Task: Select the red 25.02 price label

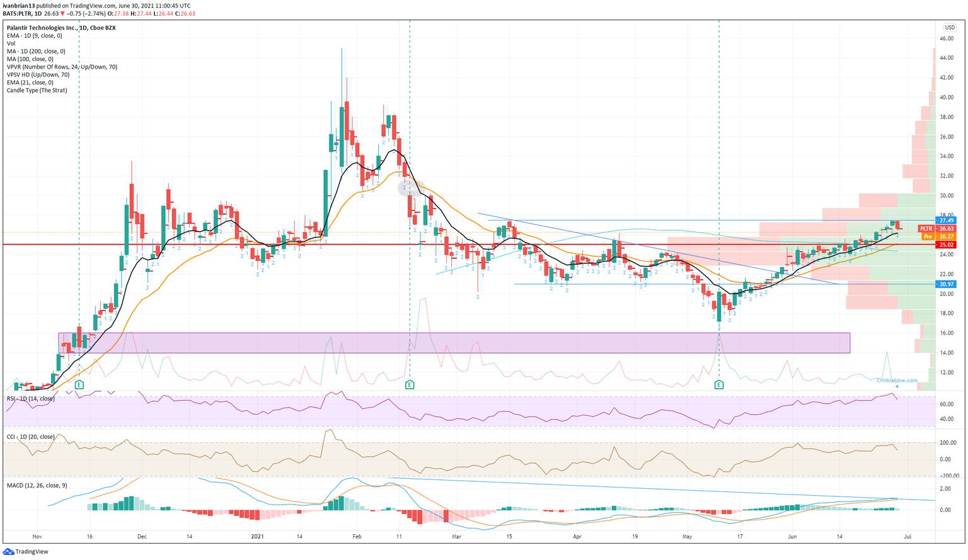Action: 947,244
